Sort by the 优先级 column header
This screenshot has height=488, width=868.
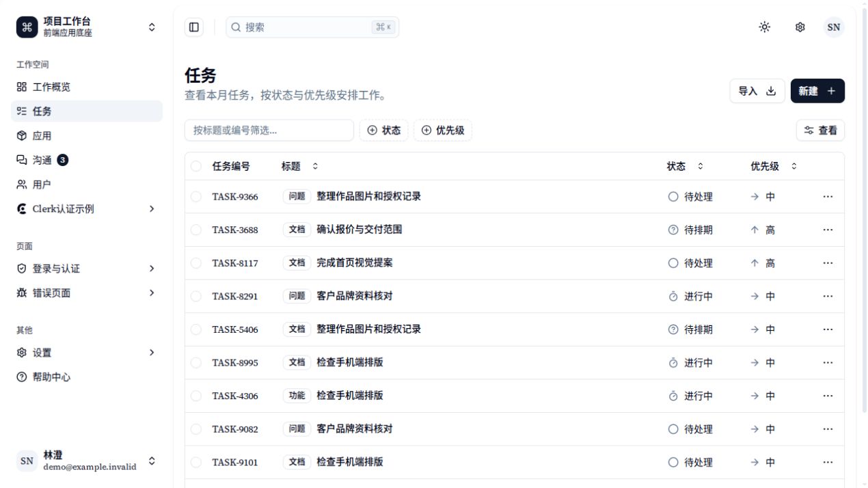pyautogui.click(x=774, y=166)
